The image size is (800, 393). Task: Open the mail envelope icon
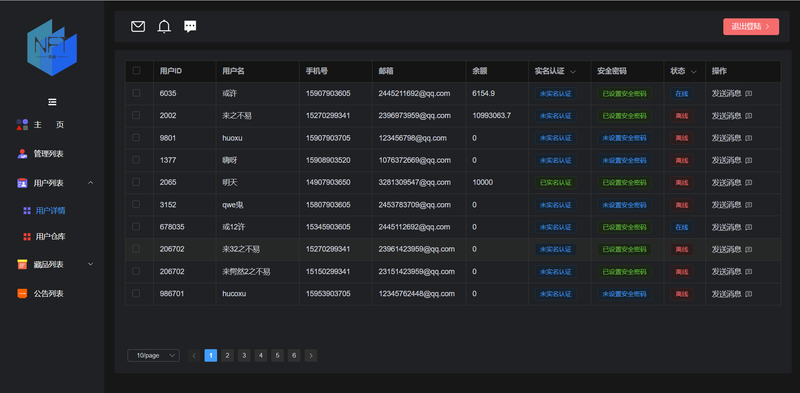(138, 27)
